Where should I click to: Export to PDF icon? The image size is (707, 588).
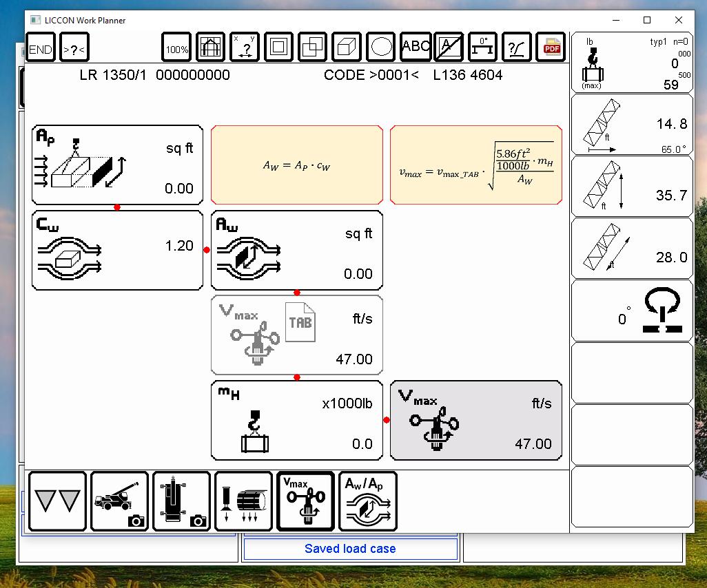551,48
